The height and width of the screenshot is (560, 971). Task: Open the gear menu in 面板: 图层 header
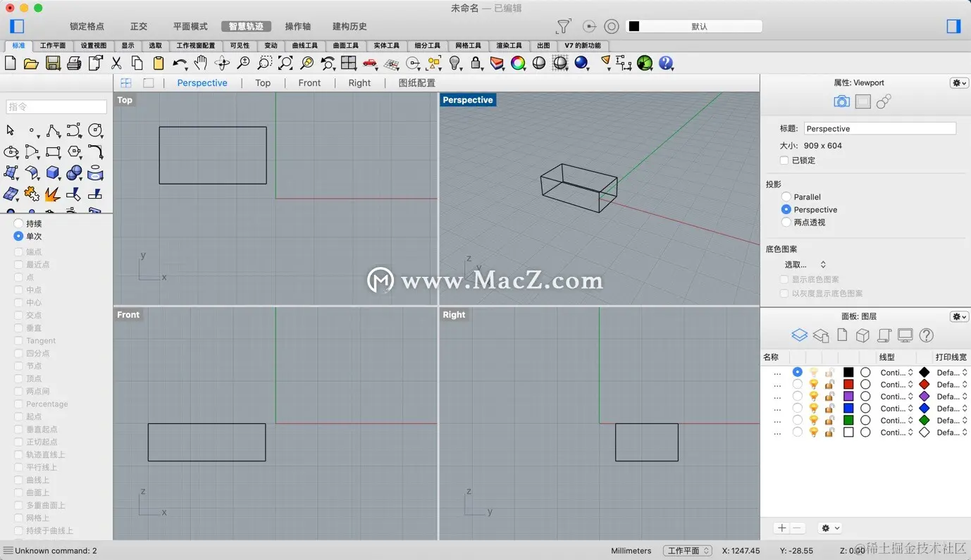960,316
